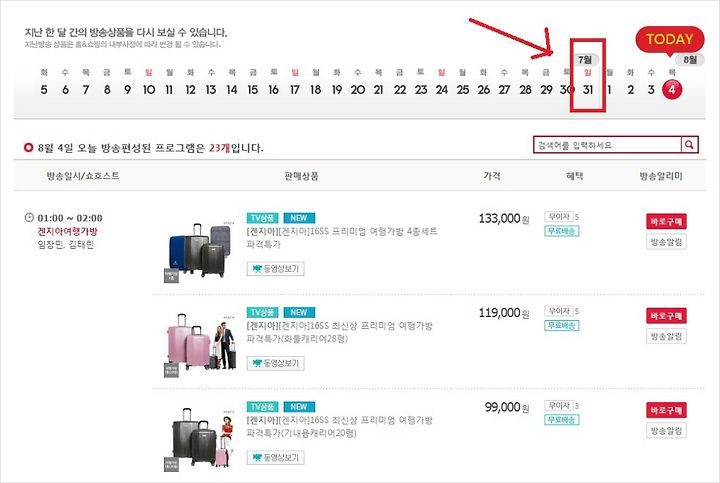Open the blue luggage 4-piece set thumbnail
Screen dimensions: 720x483
click(x=198, y=252)
